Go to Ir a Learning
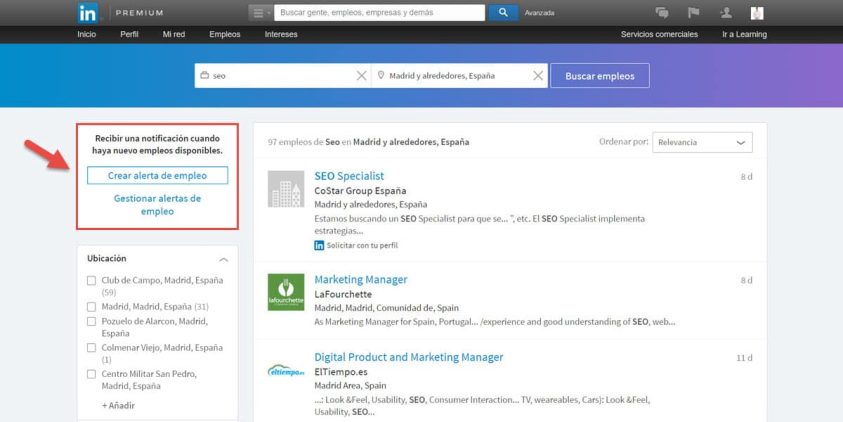The width and height of the screenshot is (843, 422). (x=744, y=34)
